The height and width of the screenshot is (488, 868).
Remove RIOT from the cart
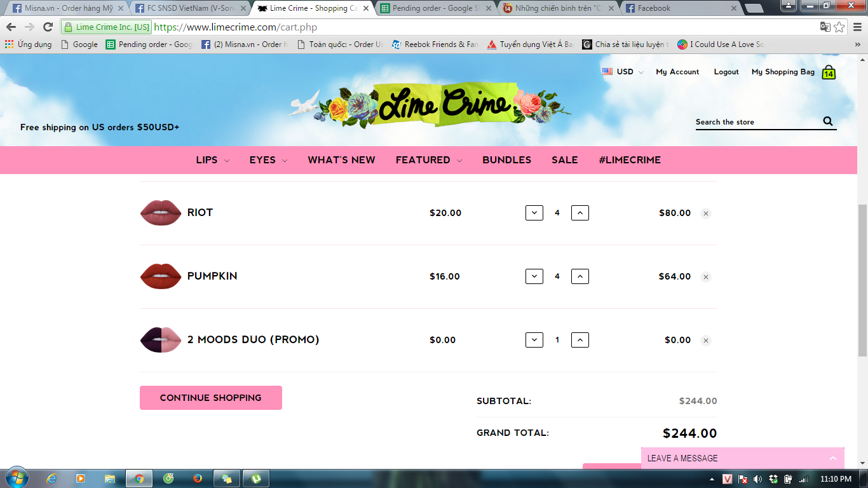coord(705,213)
